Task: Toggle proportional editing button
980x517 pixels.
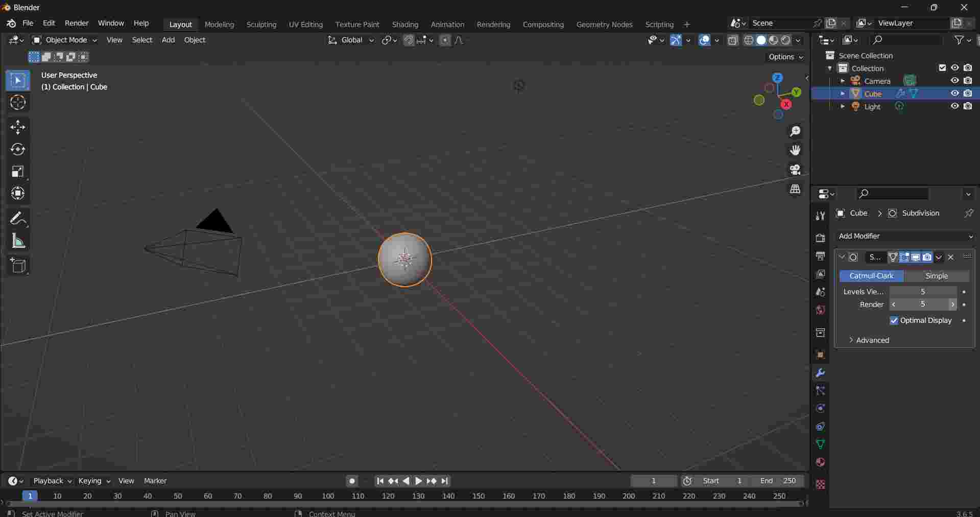Action: [x=445, y=40]
